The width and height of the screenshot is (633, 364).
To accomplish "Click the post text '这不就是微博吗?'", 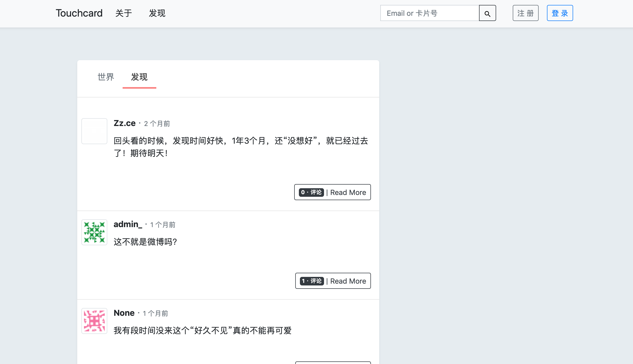I will coord(145,242).
